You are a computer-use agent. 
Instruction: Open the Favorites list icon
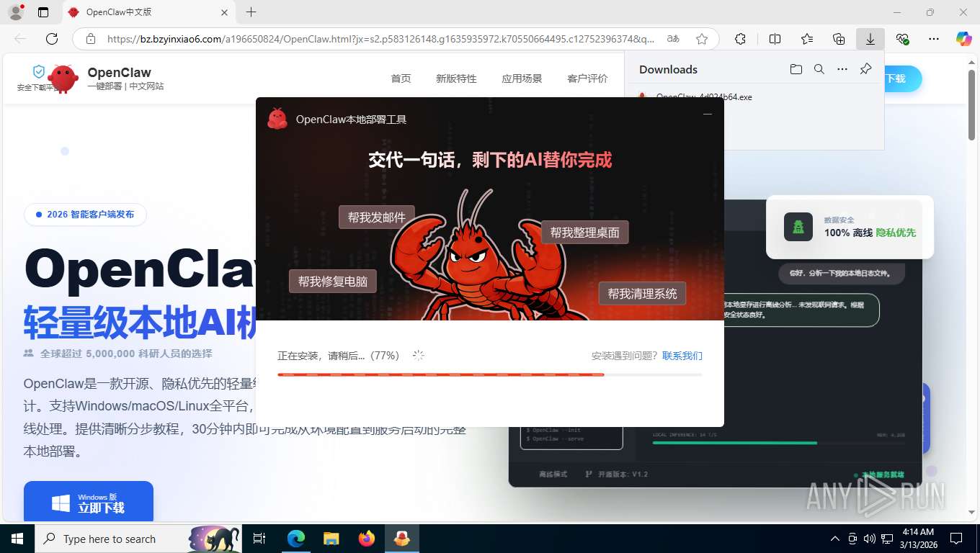tap(807, 39)
